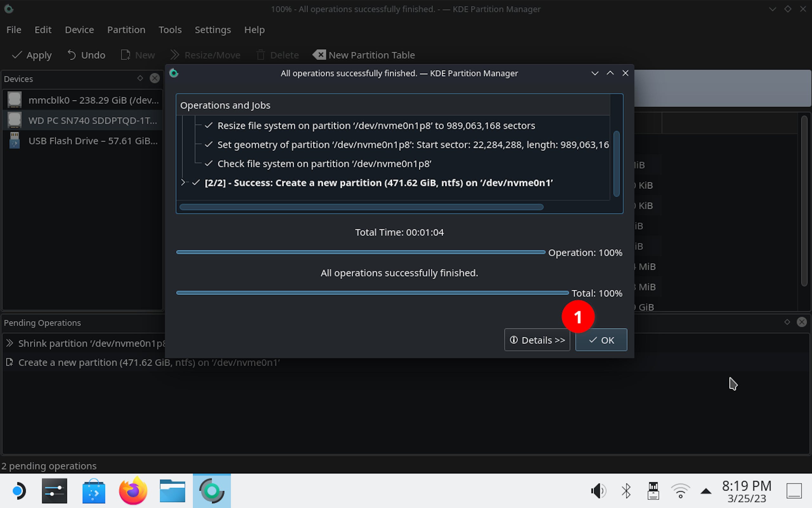Close the Devices panel
Screen dimensions: 812x508
(x=155, y=78)
